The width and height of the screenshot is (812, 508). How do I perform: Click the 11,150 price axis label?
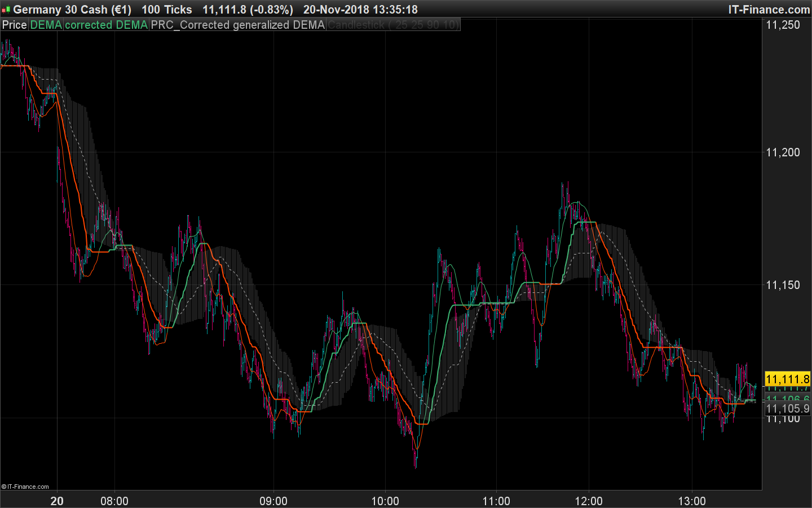pos(783,285)
